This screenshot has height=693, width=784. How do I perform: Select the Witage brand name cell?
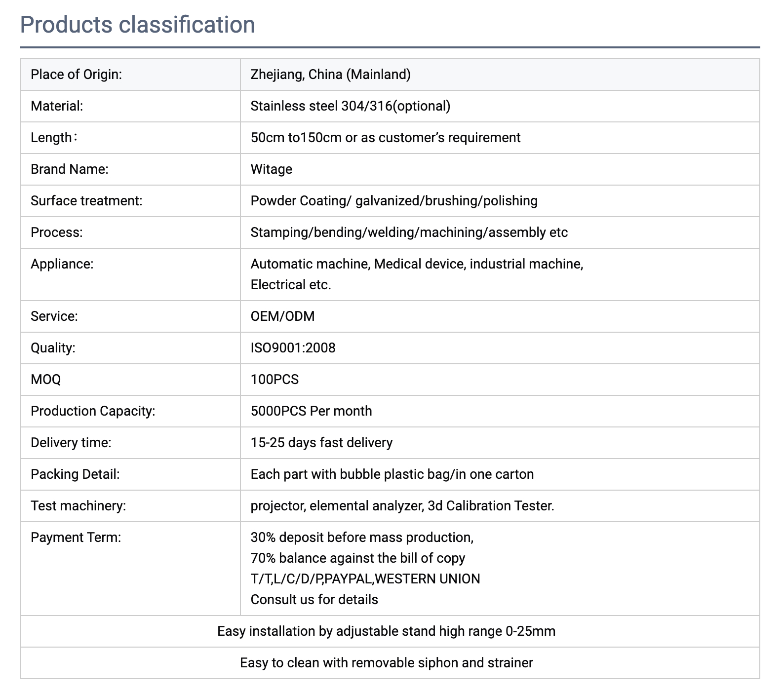point(500,169)
